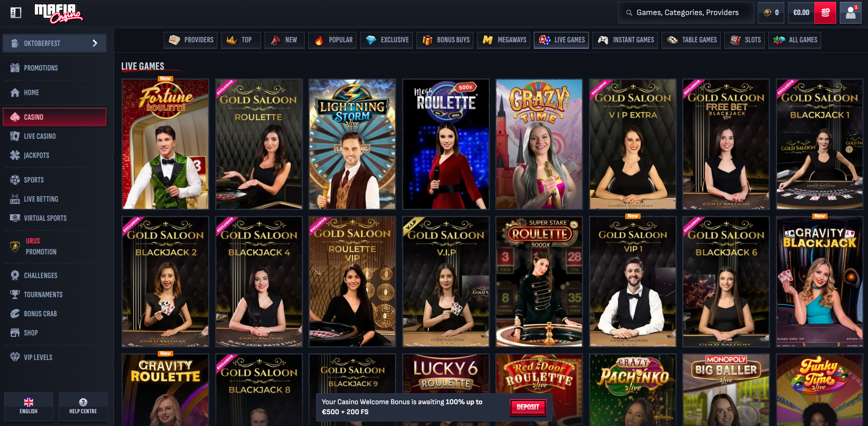Image resolution: width=868 pixels, height=426 pixels.
Task: Collapse the sidebar with the panel icon
Action: point(16,13)
